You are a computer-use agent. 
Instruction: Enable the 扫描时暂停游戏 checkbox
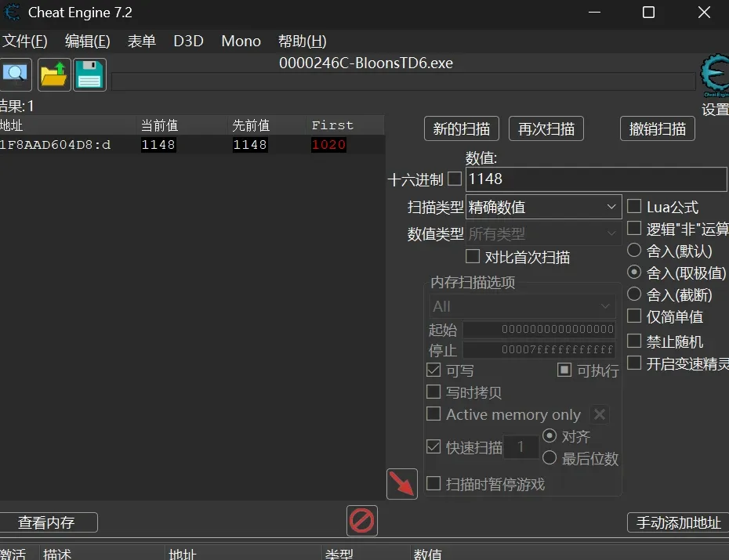[433, 483]
